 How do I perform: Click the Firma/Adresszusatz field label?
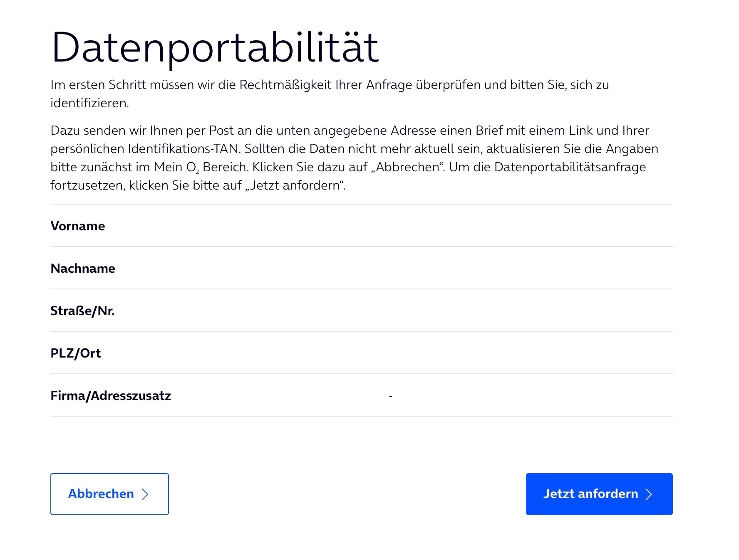[111, 396]
